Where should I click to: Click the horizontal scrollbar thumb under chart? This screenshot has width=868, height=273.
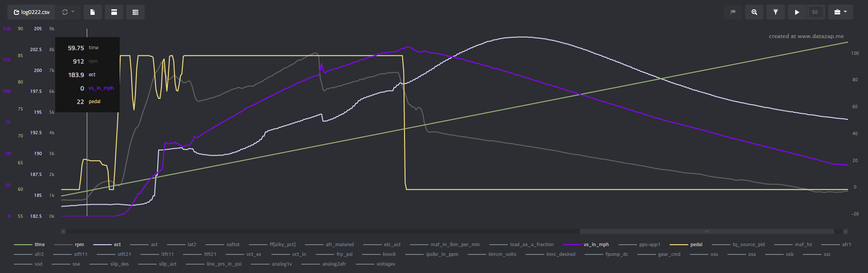tap(707, 231)
